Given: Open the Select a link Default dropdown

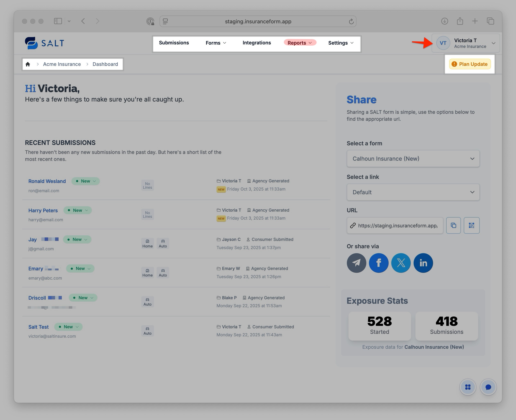Looking at the screenshot, I should pos(413,192).
